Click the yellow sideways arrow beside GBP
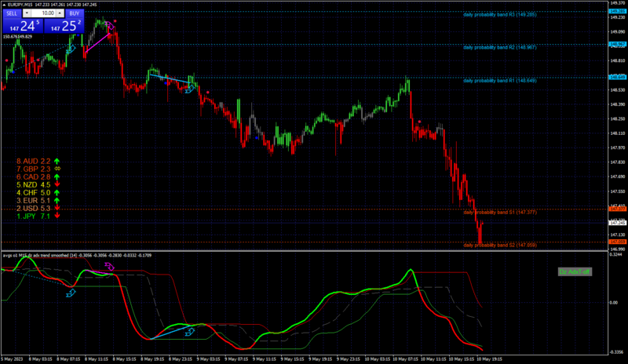The height and width of the screenshot is (364, 628). point(57,169)
